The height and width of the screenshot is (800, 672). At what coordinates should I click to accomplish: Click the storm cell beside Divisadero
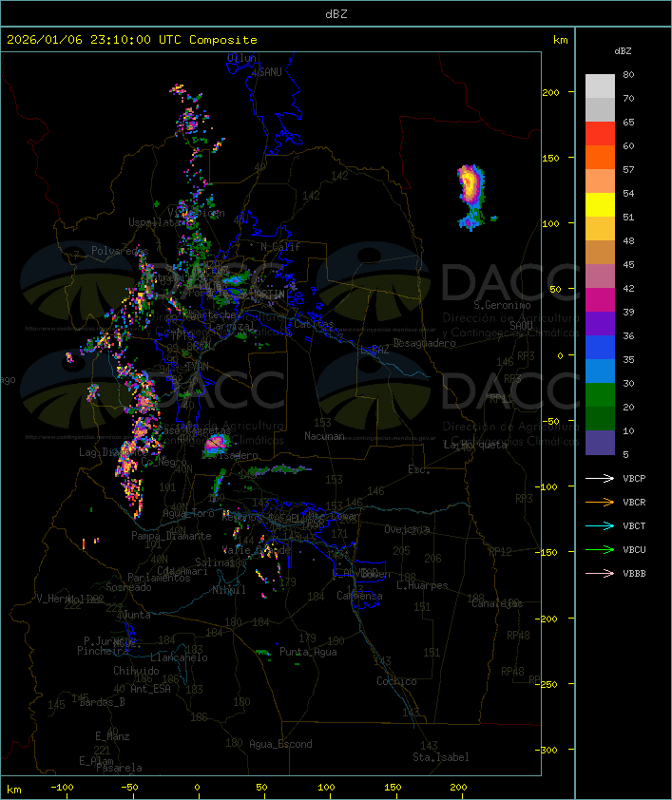217,443
